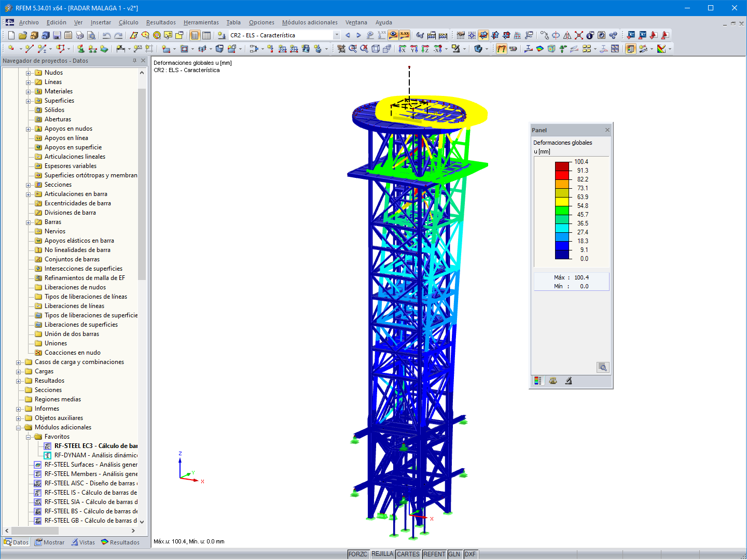Undo the last action

pos(105,35)
